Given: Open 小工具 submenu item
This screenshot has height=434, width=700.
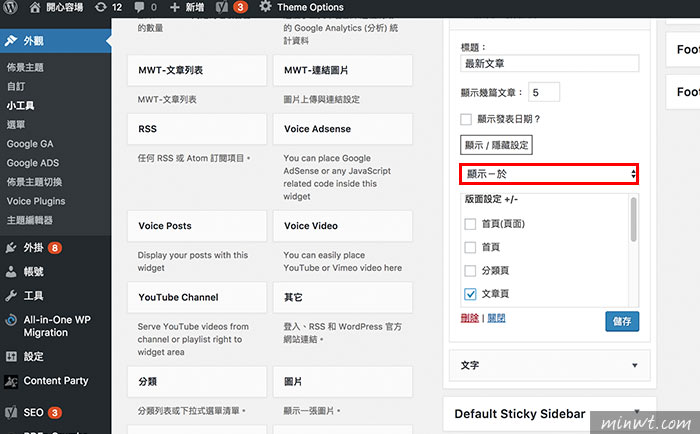Looking at the screenshot, I should coord(20,106).
